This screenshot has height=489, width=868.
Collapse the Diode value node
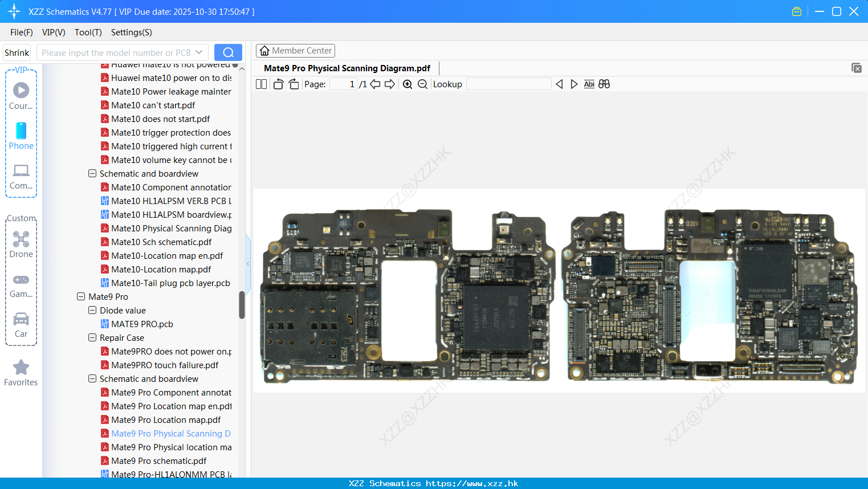coord(92,310)
